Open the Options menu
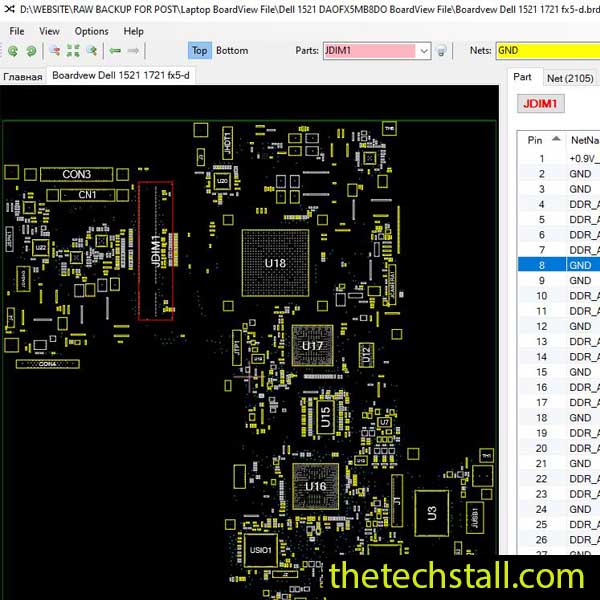The image size is (600, 600). [91, 31]
